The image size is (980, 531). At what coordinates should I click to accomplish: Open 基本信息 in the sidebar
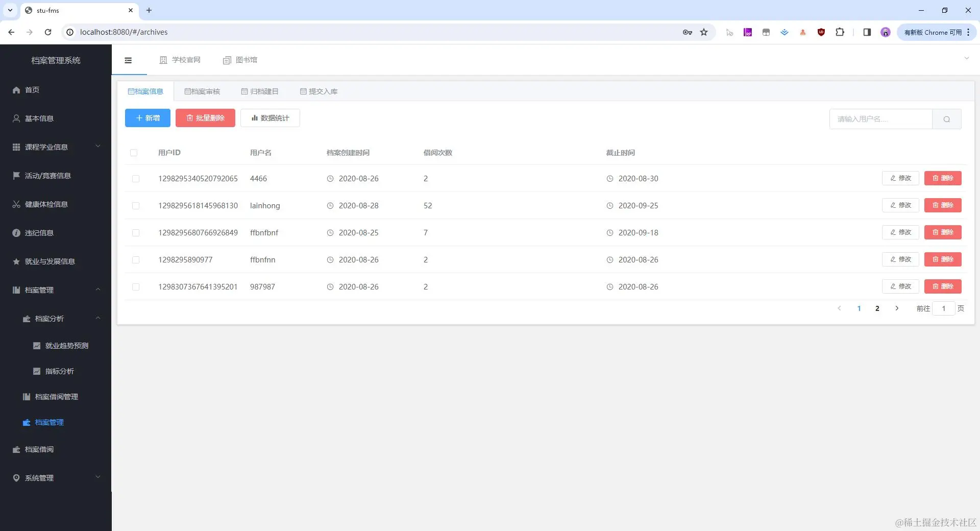56,118
